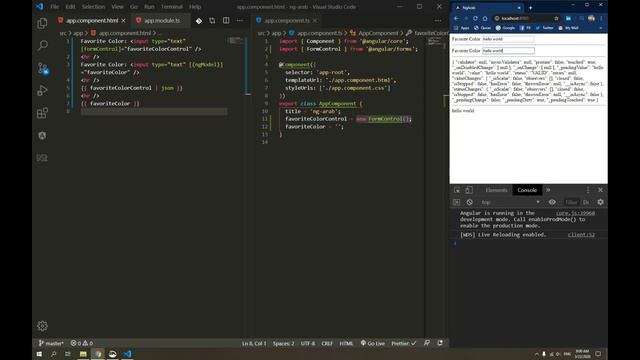Change the UTF-8 file encoding
The image size is (640, 360).
(x=308, y=343)
